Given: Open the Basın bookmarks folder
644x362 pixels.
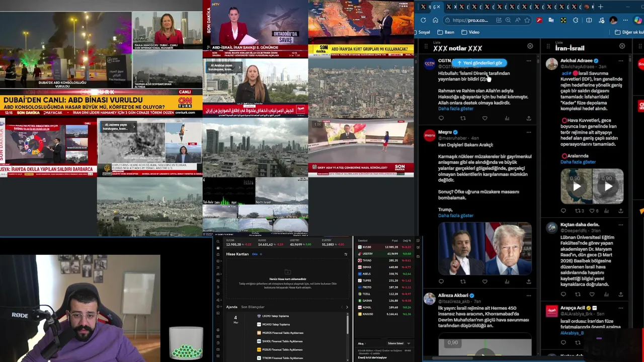Looking at the screenshot, I should click(x=445, y=32).
